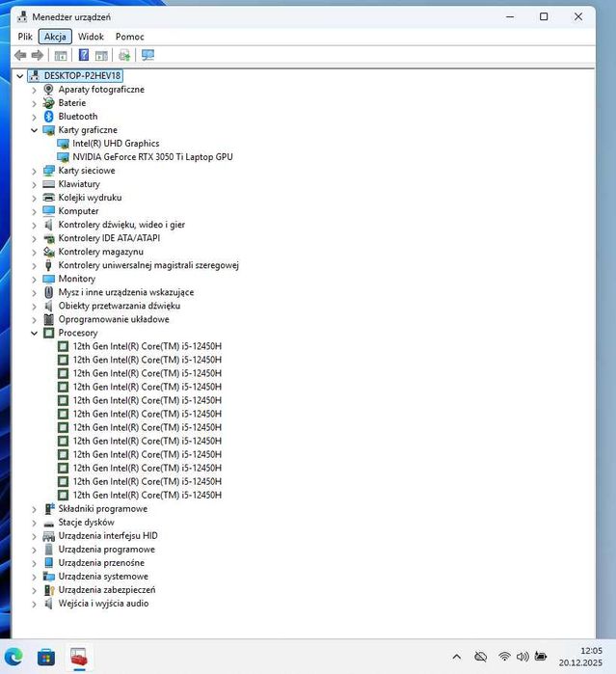This screenshot has height=674, width=616.
Task: Select Urządzenia przenośne entry
Action: 101,563
